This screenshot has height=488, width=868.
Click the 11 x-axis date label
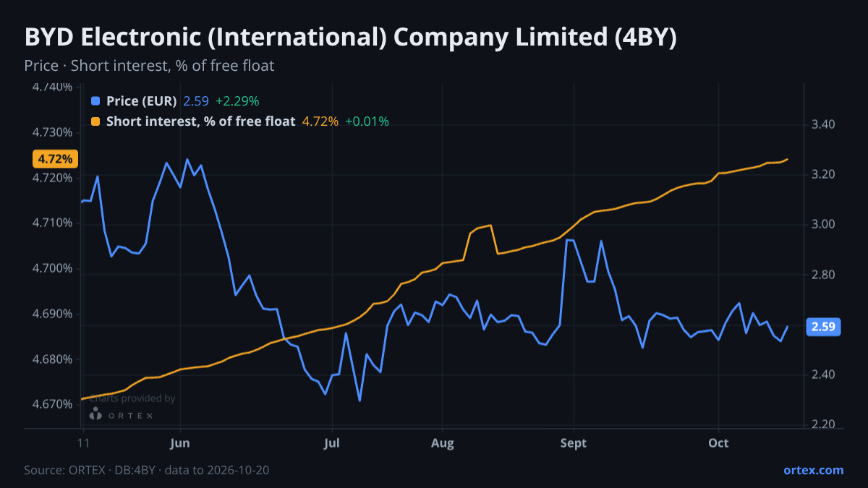[83, 442]
